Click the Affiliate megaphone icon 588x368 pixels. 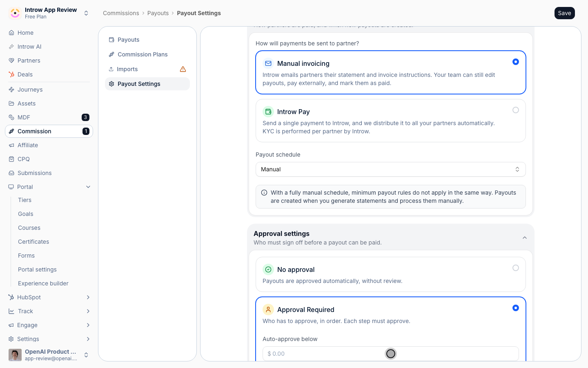pos(11,145)
